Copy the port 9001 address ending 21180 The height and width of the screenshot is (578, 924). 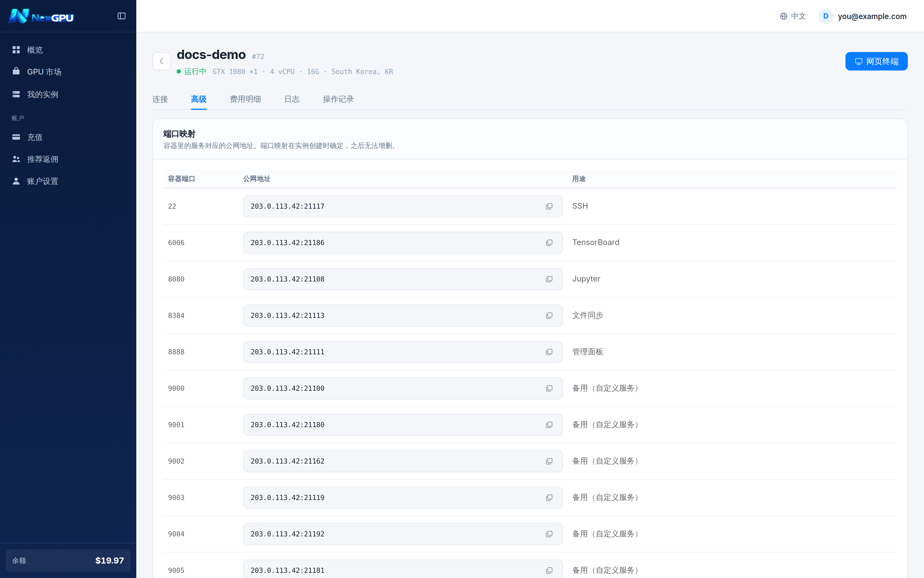coord(549,425)
